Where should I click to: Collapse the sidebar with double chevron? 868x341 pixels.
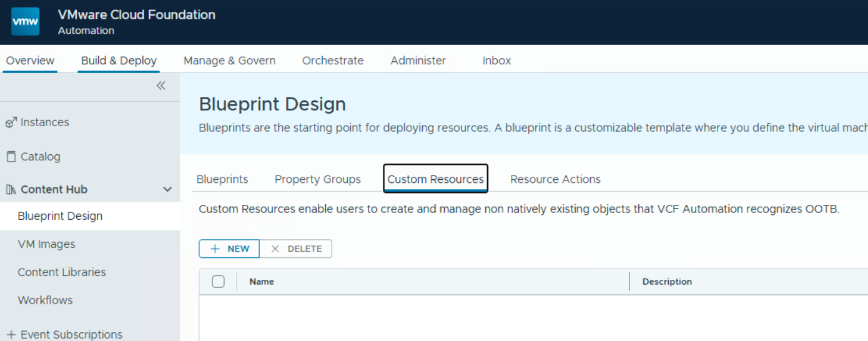[x=161, y=86]
